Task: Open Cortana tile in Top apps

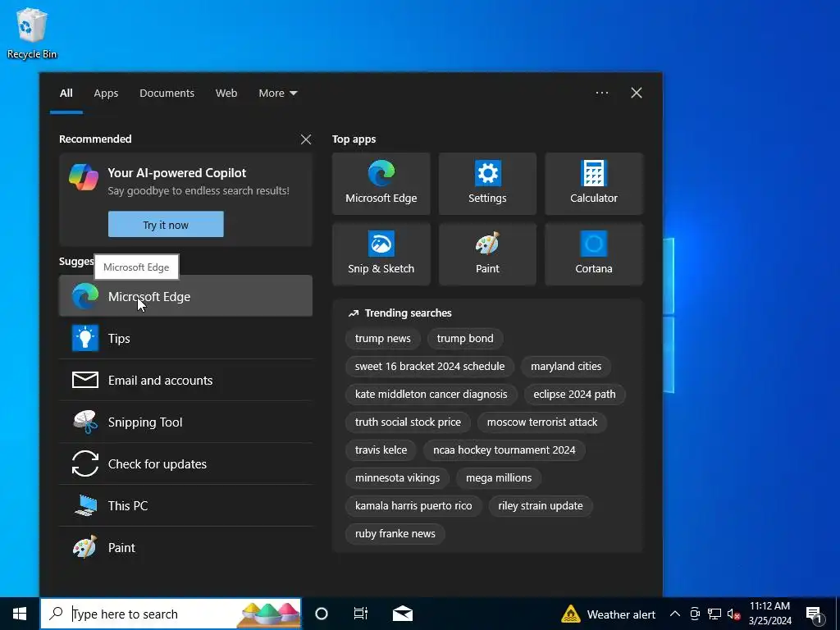Action: click(x=594, y=254)
